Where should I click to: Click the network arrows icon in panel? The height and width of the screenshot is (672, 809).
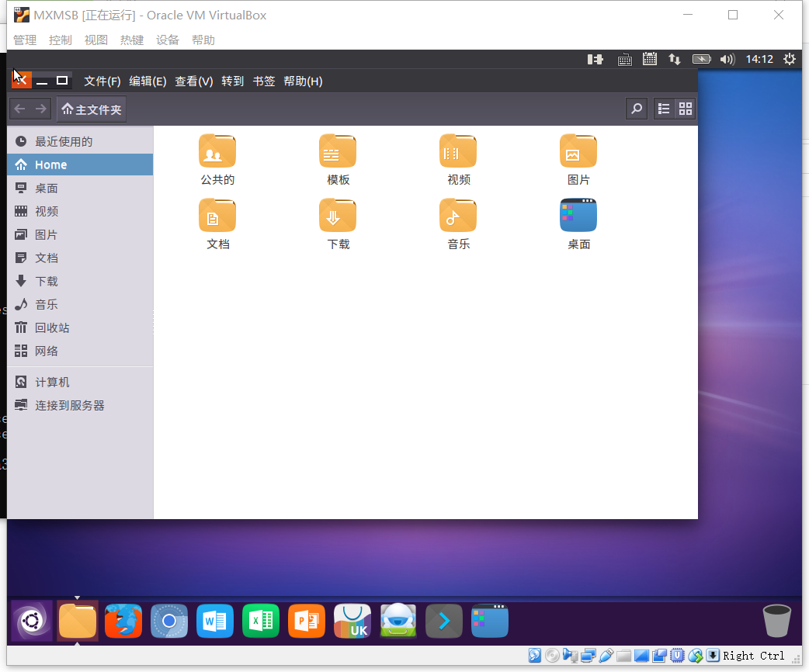(675, 59)
